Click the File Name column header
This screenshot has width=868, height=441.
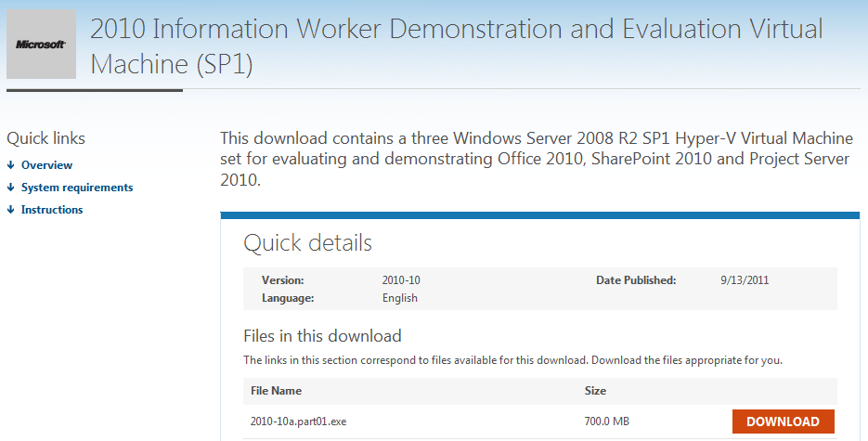pos(277,391)
